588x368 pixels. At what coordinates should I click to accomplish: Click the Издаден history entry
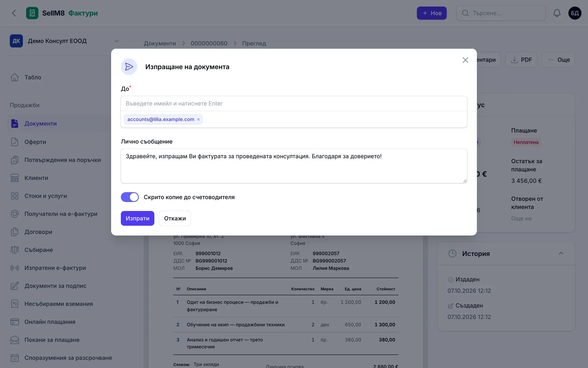[467, 279]
